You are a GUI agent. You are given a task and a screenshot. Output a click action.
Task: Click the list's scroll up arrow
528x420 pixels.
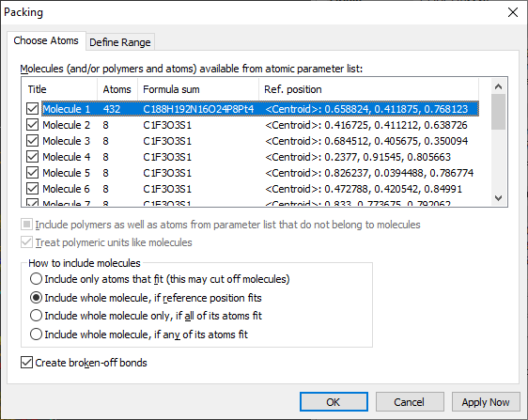coord(498,86)
